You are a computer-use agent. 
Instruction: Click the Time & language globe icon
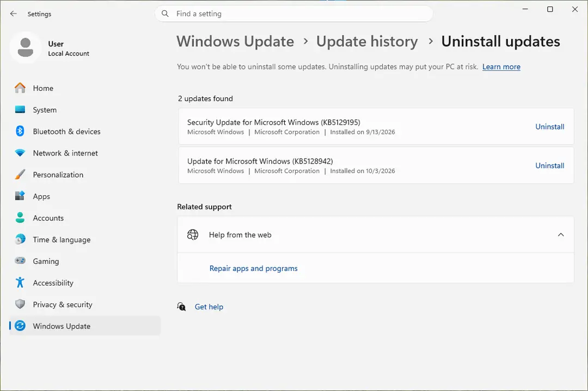(x=20, y=239)
